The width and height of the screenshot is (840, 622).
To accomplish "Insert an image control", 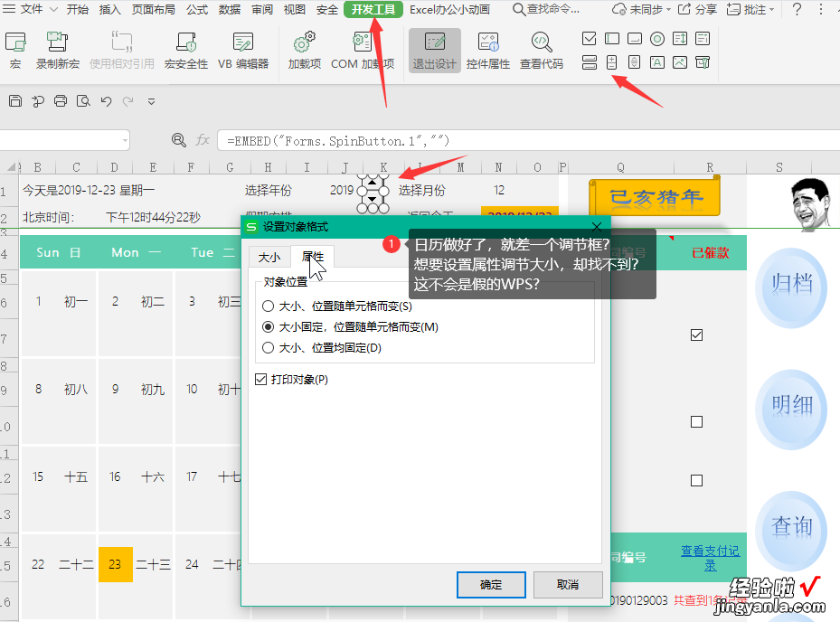I will tap(680, 62).
